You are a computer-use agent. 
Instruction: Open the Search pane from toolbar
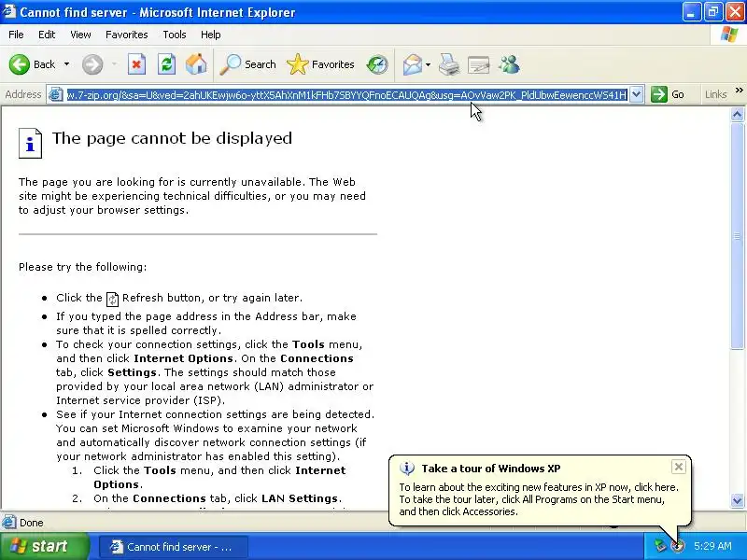[x=247, y=64]
